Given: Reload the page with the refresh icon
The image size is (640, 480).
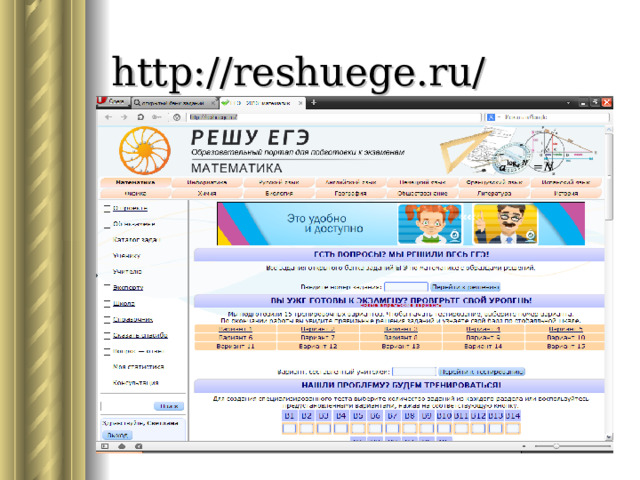Looking at the screenshot, I should click(140, 117).
